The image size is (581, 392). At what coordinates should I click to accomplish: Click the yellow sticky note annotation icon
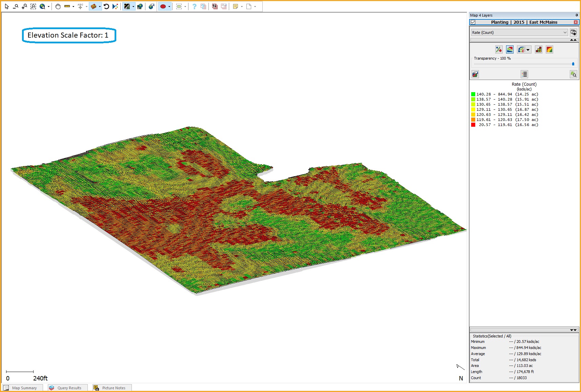point(236,6)
